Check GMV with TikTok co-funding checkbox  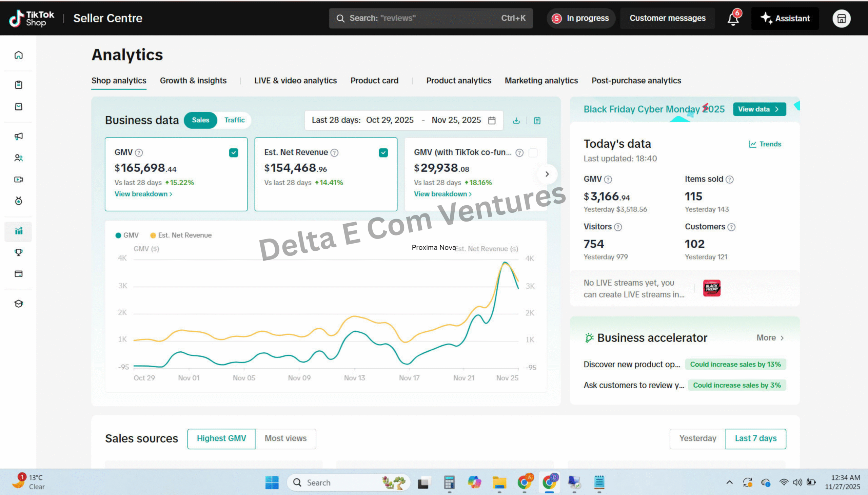point(533,153)
